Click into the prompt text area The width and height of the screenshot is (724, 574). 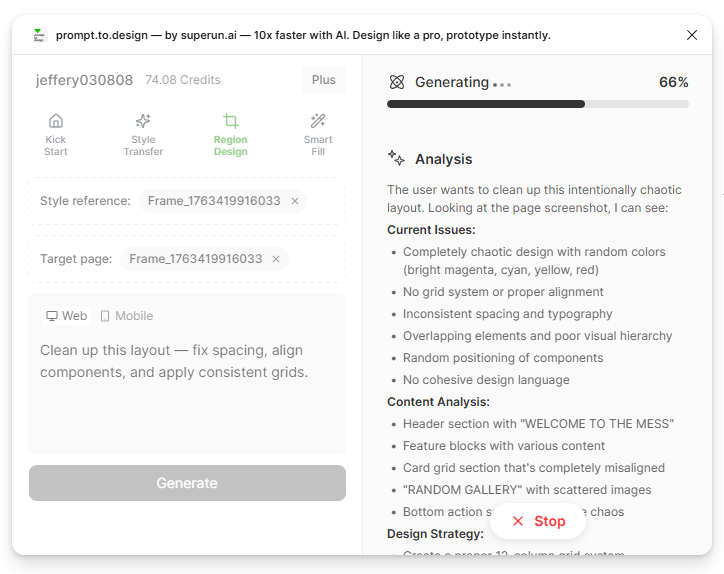tap(187, 400)
